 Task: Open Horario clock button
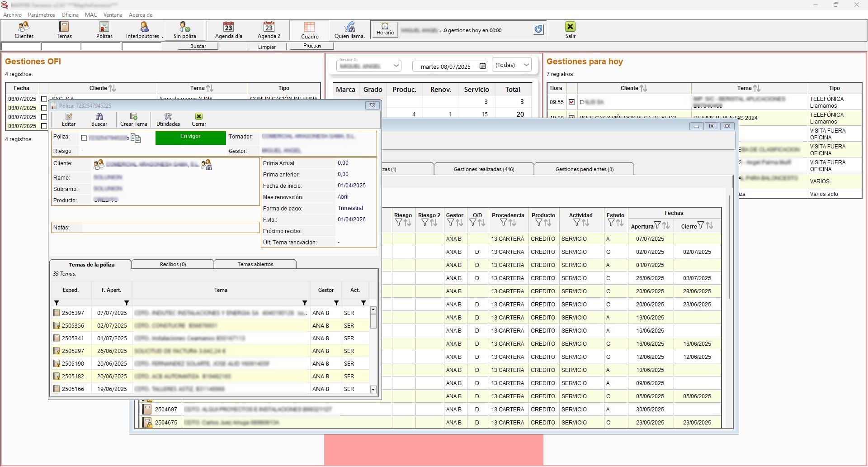pyautogui.click(x=385, y=29)
